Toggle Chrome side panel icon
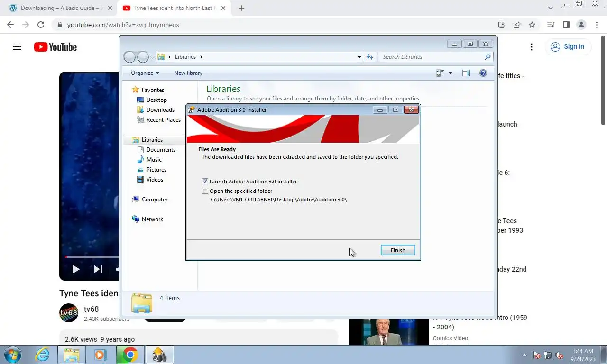The width and height of the screenshot is (607, 364). 566,25
